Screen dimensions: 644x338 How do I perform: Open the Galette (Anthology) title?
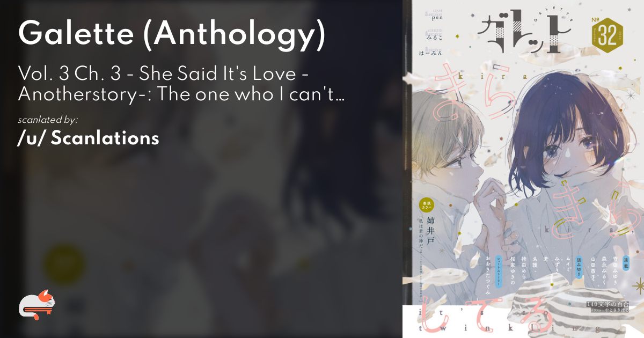(x=172, y=34)
